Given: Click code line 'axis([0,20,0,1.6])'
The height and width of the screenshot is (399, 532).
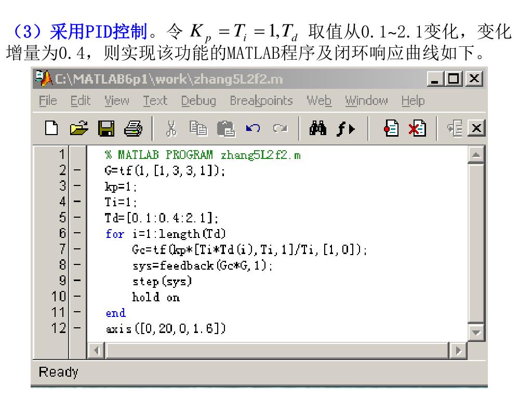Looking at the screenshot, I should [x=166, y=328].
